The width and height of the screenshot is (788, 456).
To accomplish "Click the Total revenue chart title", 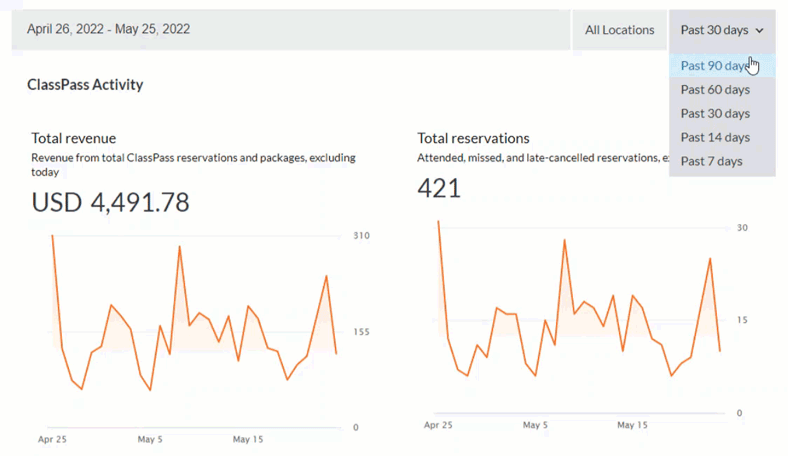I will (73, 139).
